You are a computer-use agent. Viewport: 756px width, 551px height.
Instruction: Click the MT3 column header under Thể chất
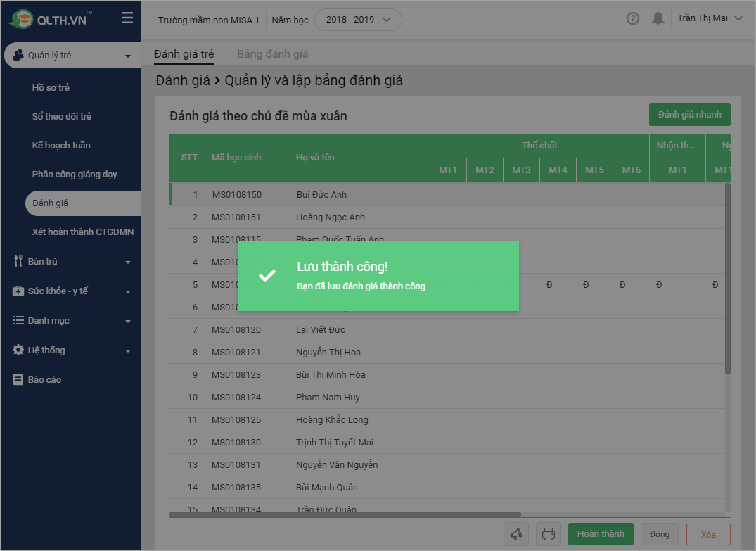pos(521,170)
